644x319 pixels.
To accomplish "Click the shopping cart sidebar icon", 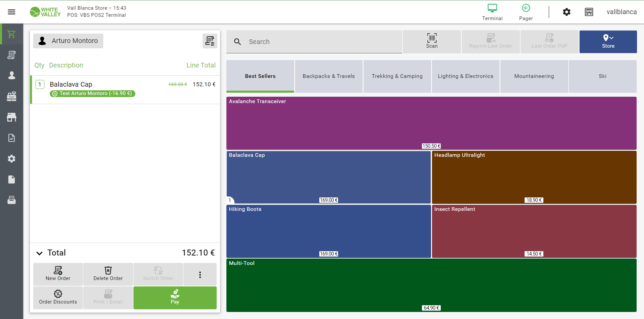I will (11, 34).
